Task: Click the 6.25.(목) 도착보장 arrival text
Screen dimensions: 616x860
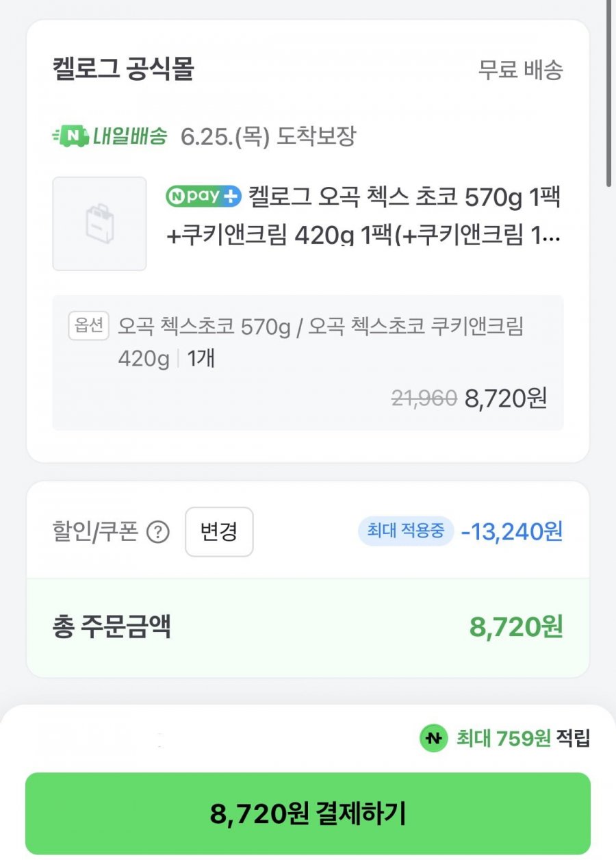Action: (268, 136)
